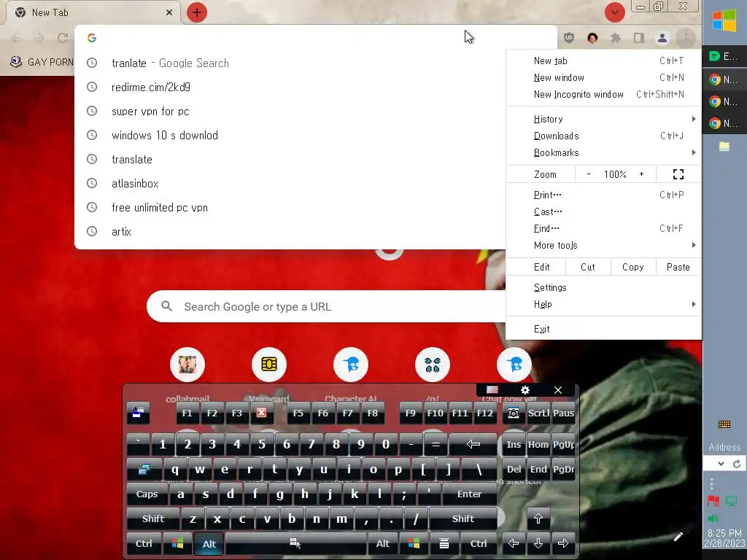The width and height of the screenshot is (747, 560).
Task: Expand the History submenu
Action: [603, 119]
